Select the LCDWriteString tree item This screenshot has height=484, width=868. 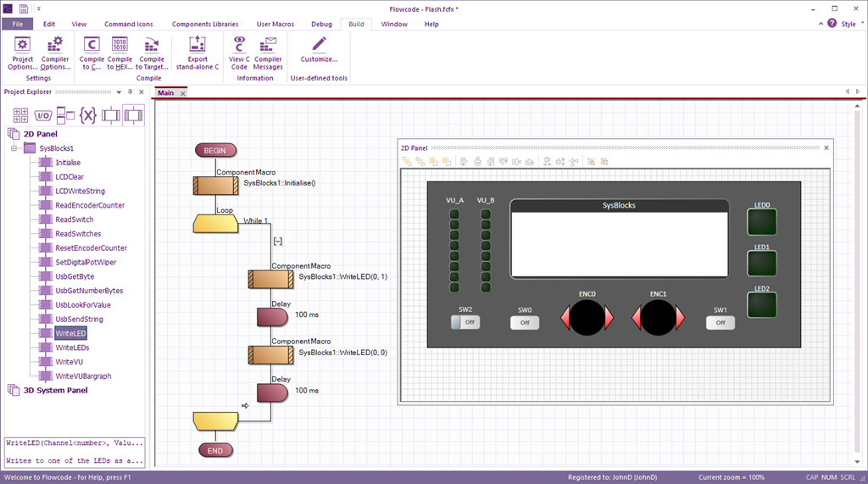point(80,191)
